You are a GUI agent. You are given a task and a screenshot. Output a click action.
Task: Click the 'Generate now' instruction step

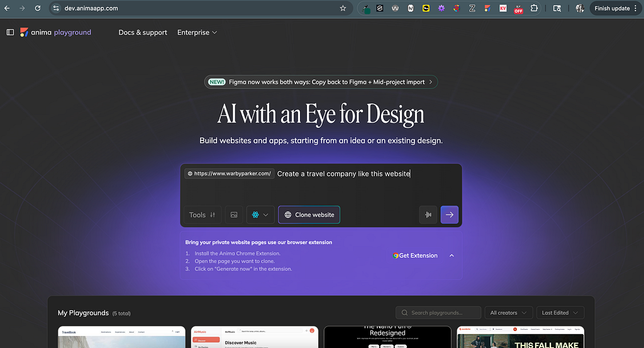(243, 269)
